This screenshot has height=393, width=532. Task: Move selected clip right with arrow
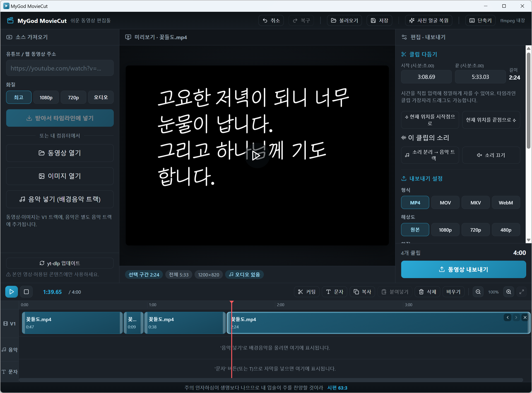(516, 317)
